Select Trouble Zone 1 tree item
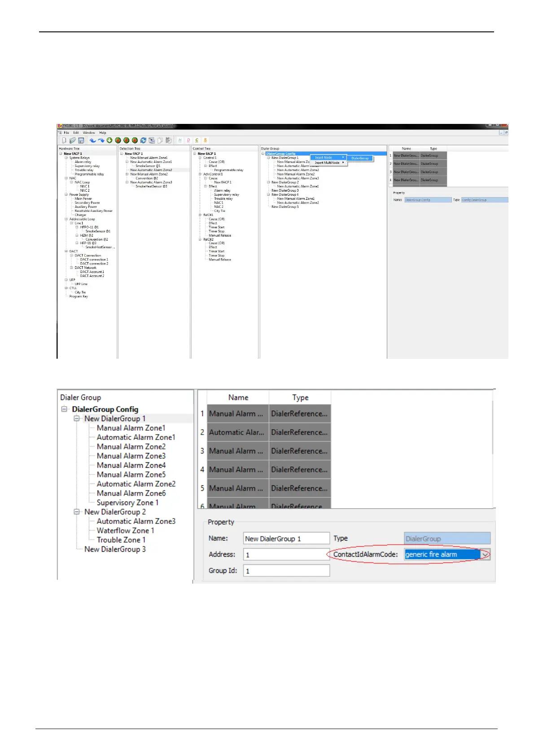 click(121, 540)
